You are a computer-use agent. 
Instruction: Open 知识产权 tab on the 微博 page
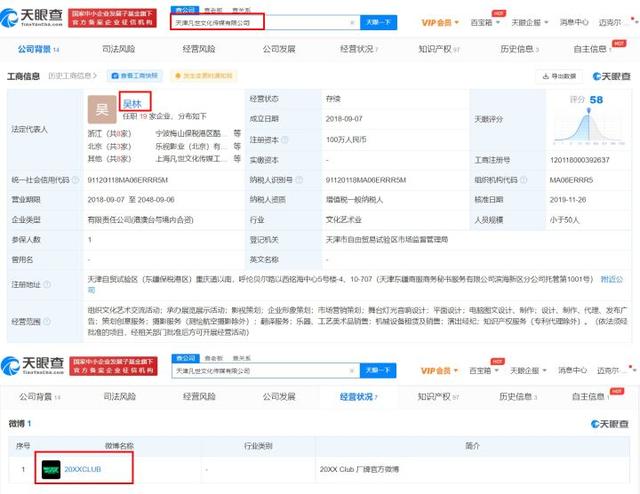438,397
